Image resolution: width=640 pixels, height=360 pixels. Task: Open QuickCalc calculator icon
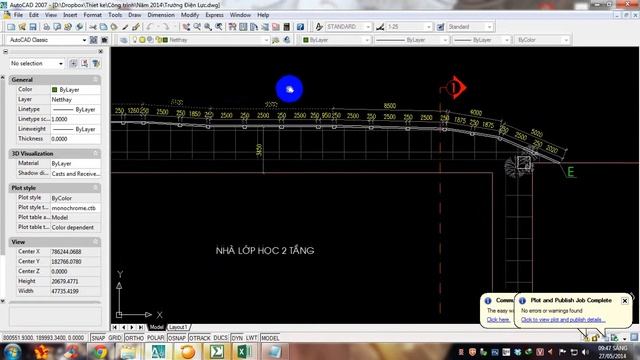287,27
